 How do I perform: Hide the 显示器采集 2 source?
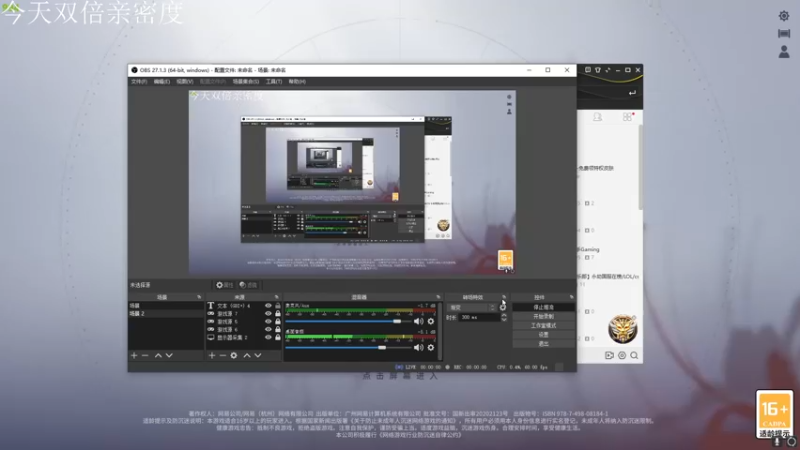click(268, 337)
